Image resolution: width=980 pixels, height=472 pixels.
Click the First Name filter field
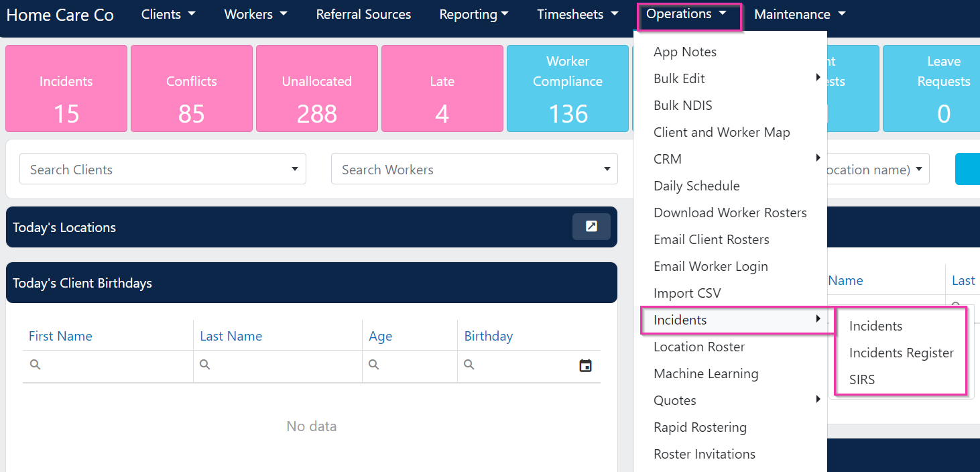coord(108,365)
